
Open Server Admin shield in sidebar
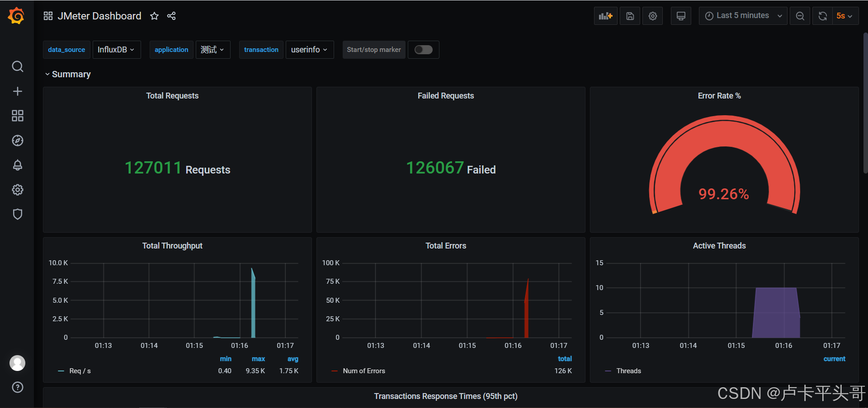17,214
